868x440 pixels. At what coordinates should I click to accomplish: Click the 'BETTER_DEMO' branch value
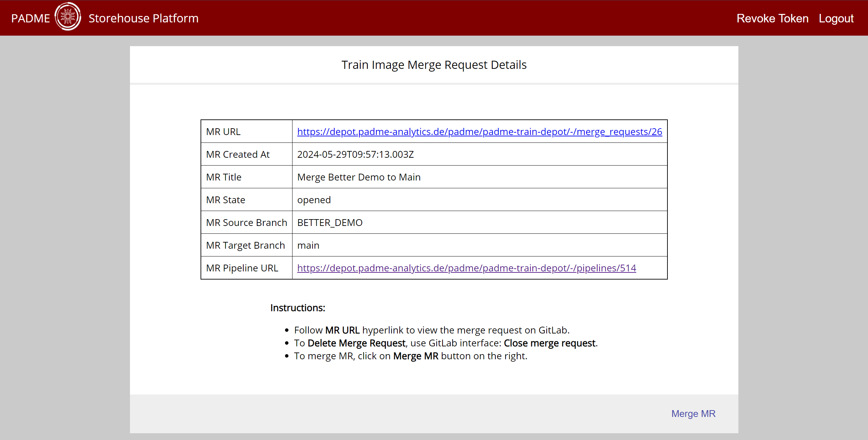click(330, 223)
